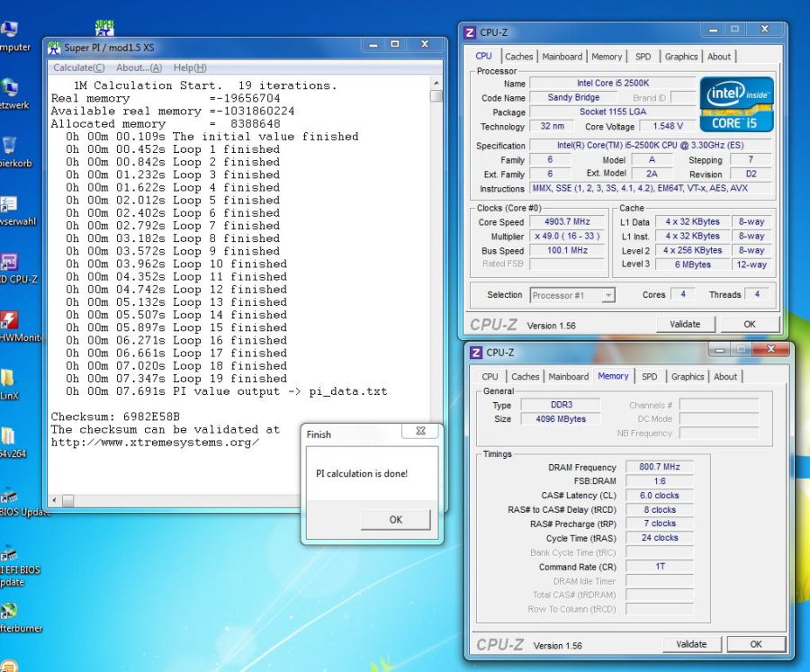Launch the EFI BIOS Update desktop shortcut
The image size is (810, 672).
9,554
